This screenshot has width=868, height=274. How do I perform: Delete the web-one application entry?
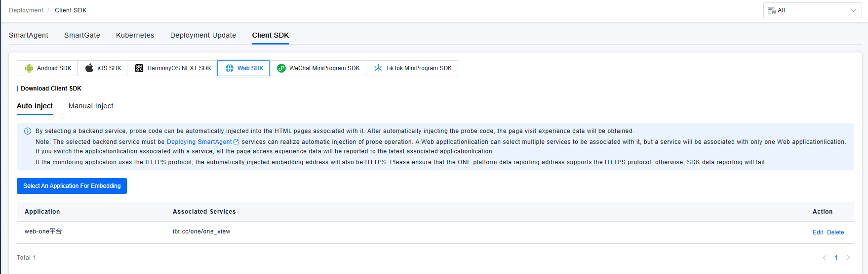click(x=835, y=232)
